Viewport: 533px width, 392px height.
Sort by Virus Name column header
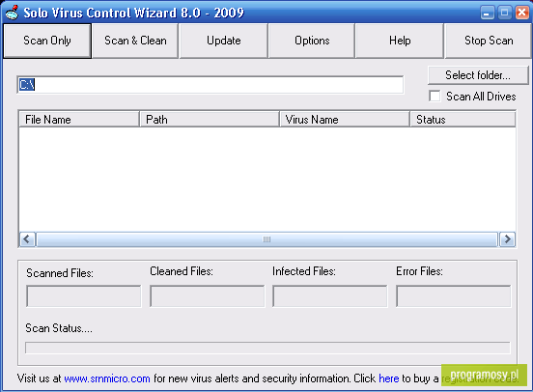tap(345, 120)
